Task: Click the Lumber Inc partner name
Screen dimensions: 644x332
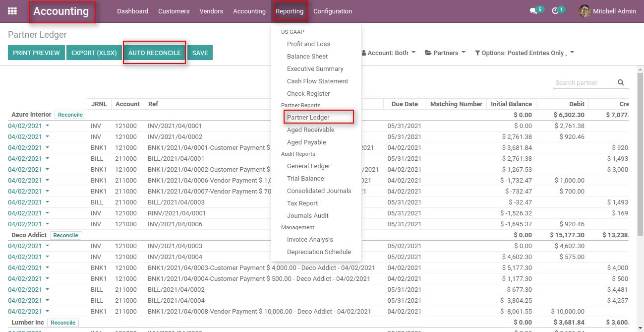Action: point(28,323)
